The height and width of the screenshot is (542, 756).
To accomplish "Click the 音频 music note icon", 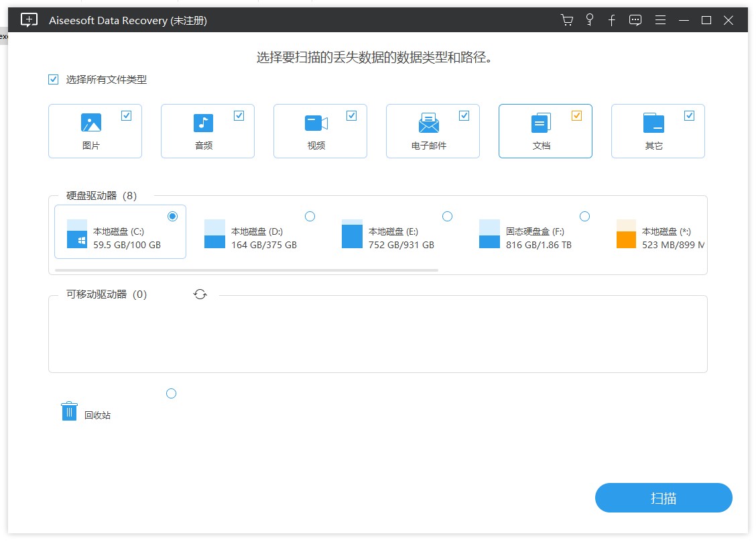I will pyautogui.click(x=204, y=123).
